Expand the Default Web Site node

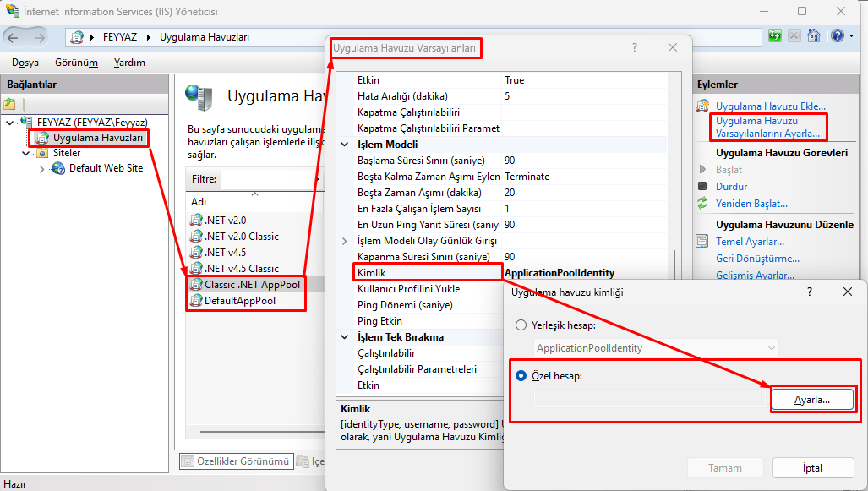(42, 169)
